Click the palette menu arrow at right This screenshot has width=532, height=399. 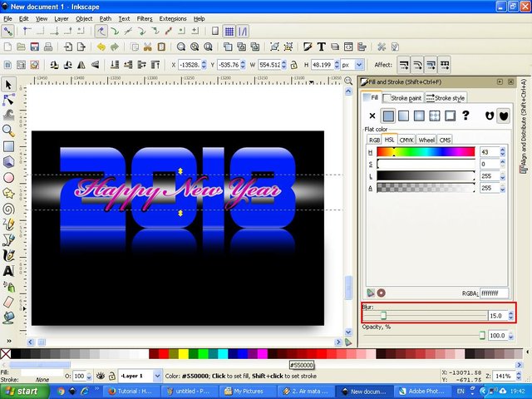[528, 352]
